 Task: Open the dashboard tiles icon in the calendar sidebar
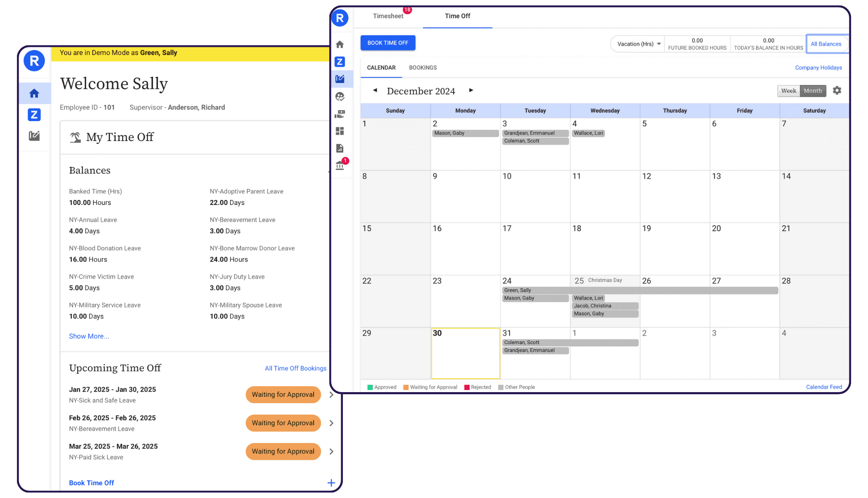(x=340, y=131)
